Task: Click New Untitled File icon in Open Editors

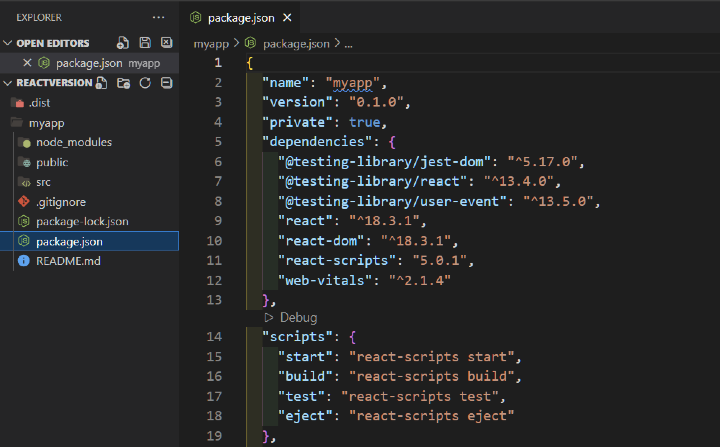Action: 123,43
